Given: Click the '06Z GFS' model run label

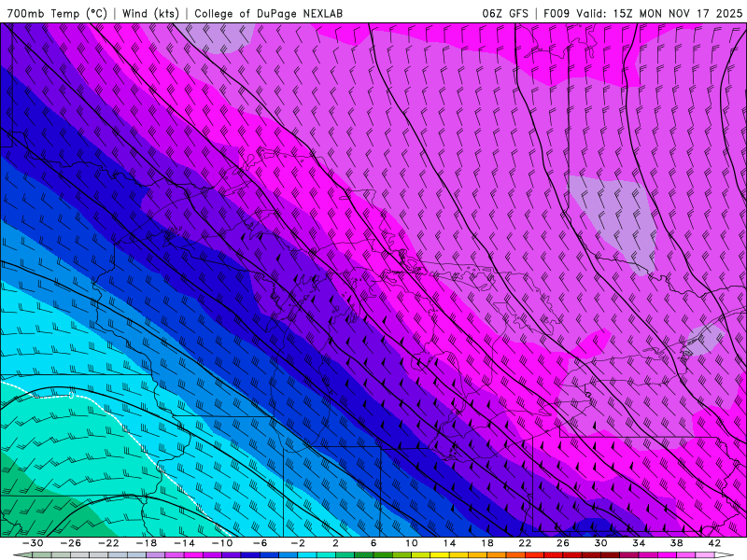Looking at the screenshot, I should (x=505, y=13).
